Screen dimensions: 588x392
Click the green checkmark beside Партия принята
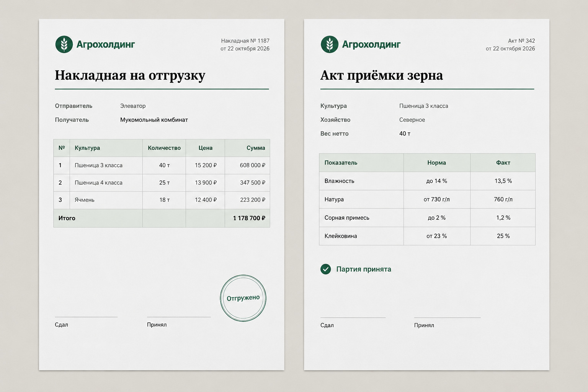point(325,269)
